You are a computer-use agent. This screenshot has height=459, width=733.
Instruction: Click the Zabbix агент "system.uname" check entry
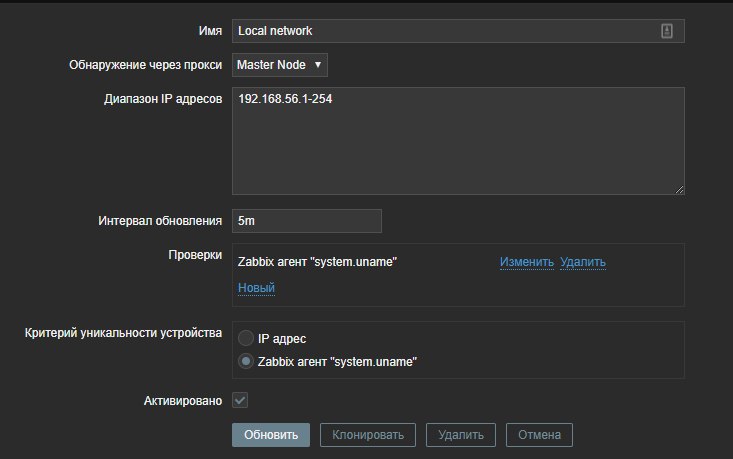click(x=318, y=262)
